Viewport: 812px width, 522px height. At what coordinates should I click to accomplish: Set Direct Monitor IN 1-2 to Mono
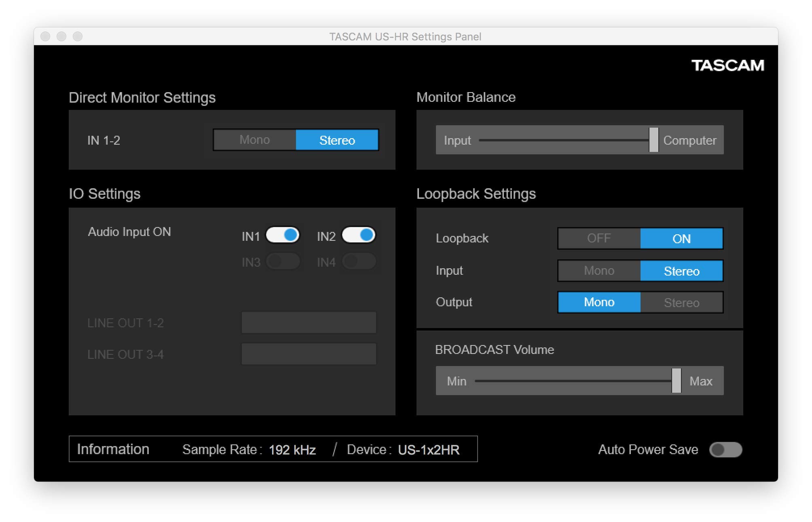tap(254, 140)
